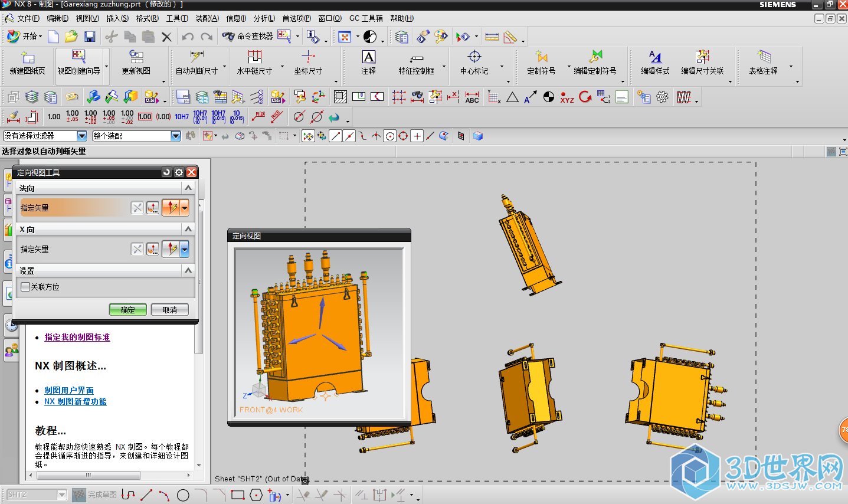Image resolution: width=848 pixels, height=504 pixels.
Task: Open the NX 制图新增功能 link
Action: pyautogui.click(x=76, y=401)
